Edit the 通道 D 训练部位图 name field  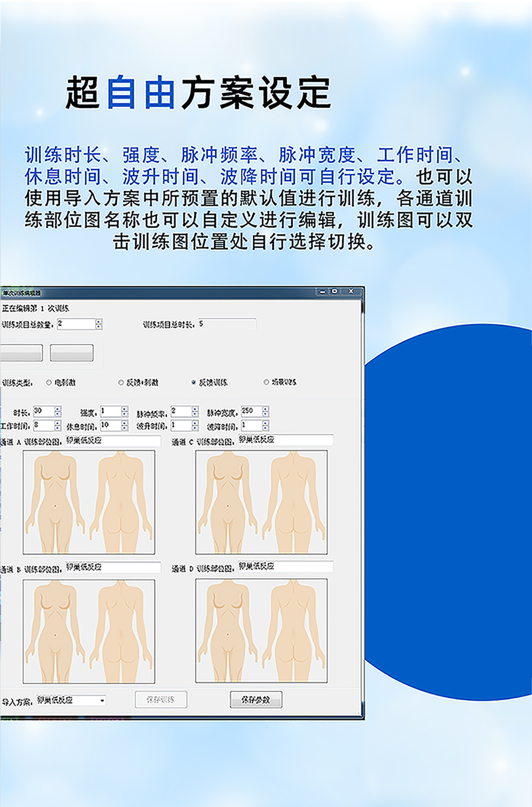tap(285, 567)
